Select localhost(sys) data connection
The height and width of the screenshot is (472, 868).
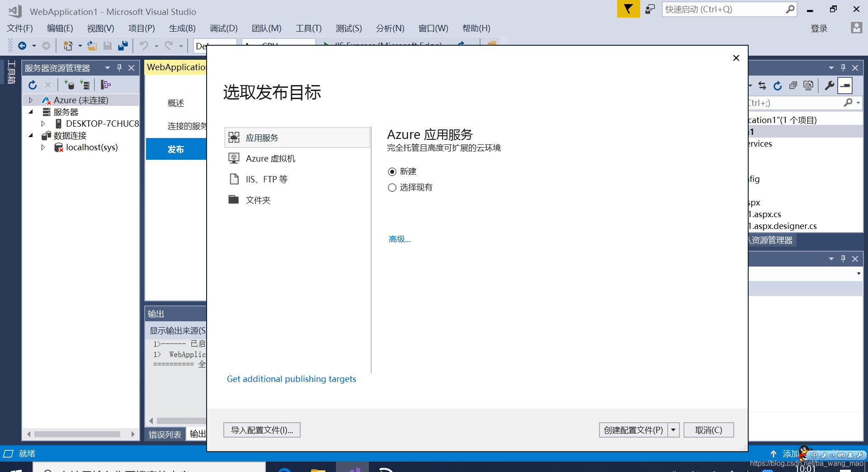pos(92,147)
